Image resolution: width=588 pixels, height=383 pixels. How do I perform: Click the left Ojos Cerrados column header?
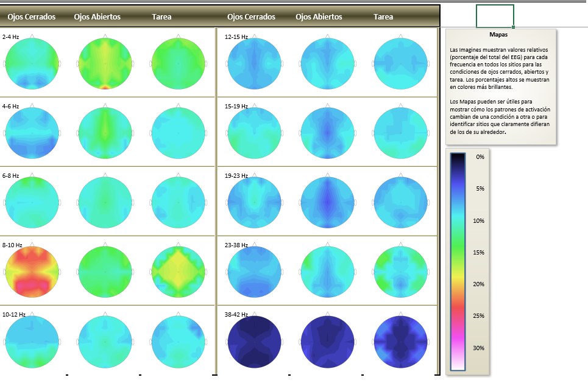(x=32, y=16)
